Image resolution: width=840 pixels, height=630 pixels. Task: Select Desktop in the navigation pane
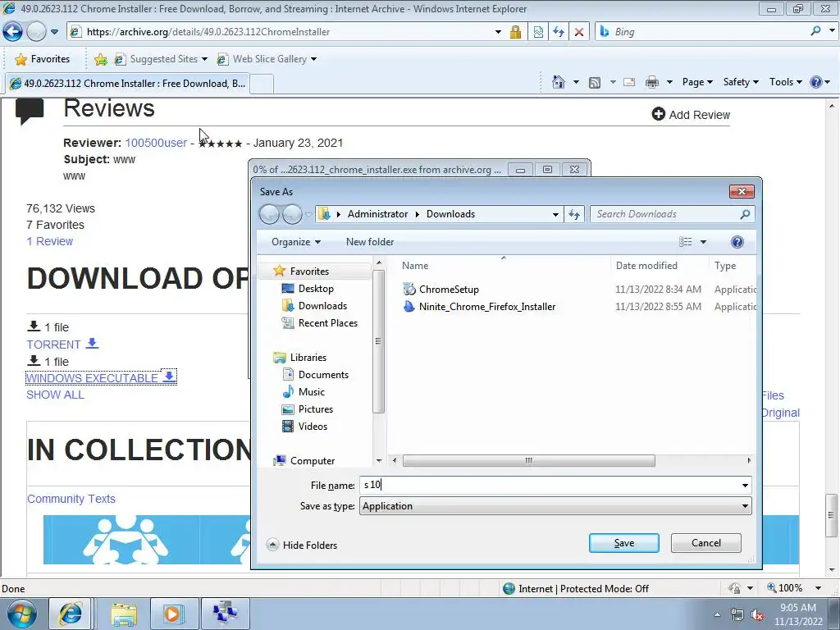(308, 289)
